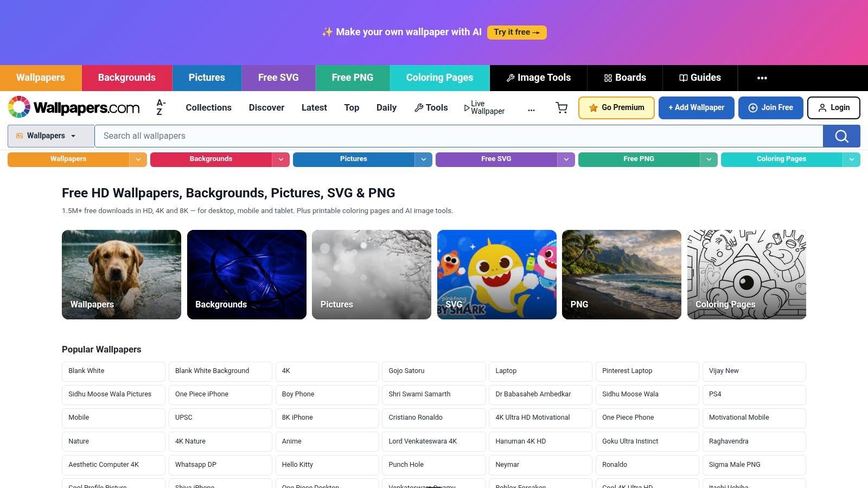868x488 pixels.
Task: Open the A-Z index icon
Action: (161, 107)
